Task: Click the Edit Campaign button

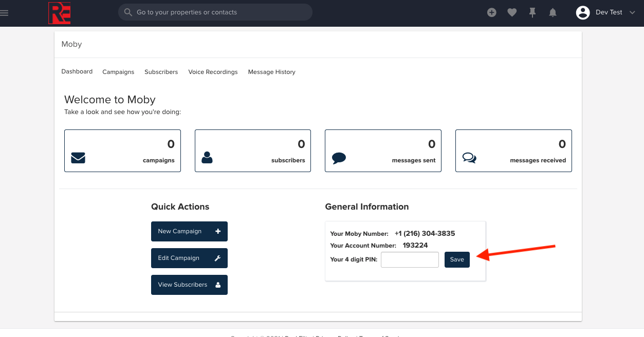Action: coord(189,258)
